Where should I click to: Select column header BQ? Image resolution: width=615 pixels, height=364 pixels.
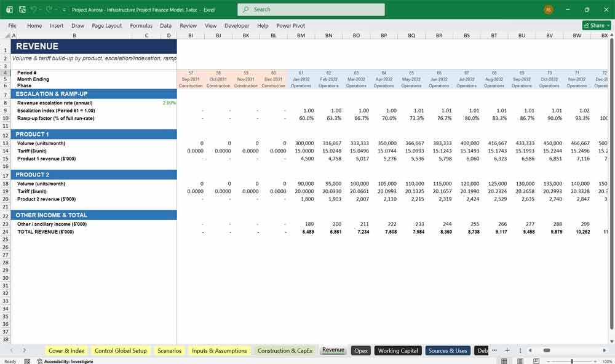pos(411,35)
